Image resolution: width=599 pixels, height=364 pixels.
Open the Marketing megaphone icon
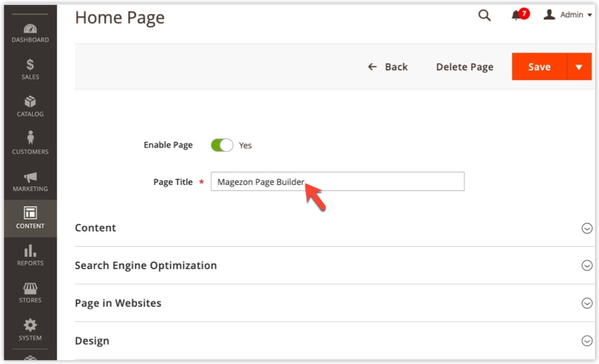pyautogui.click(x=30, y=177)
